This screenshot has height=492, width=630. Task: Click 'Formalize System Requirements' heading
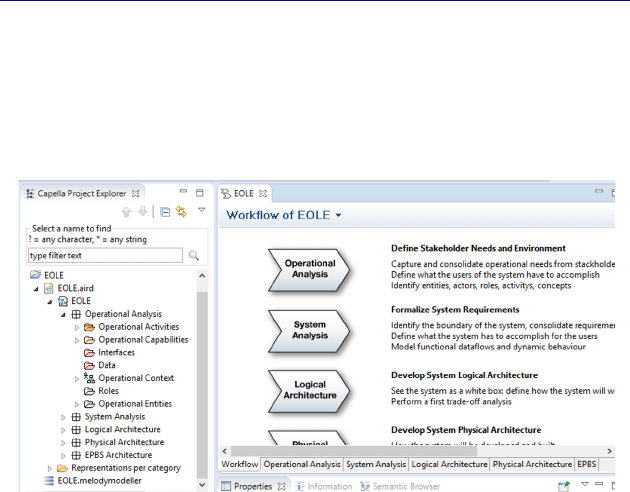coord(455,310)
